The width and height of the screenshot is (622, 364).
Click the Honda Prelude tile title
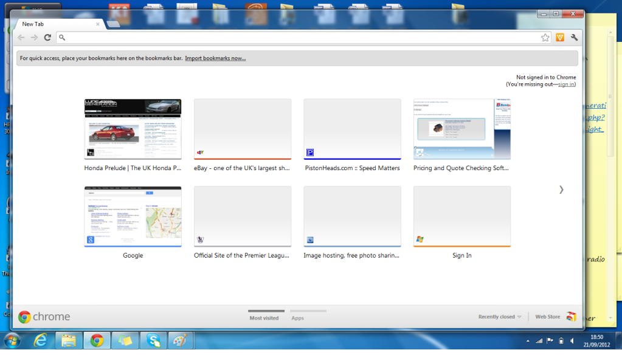click(x=133, y=168)
